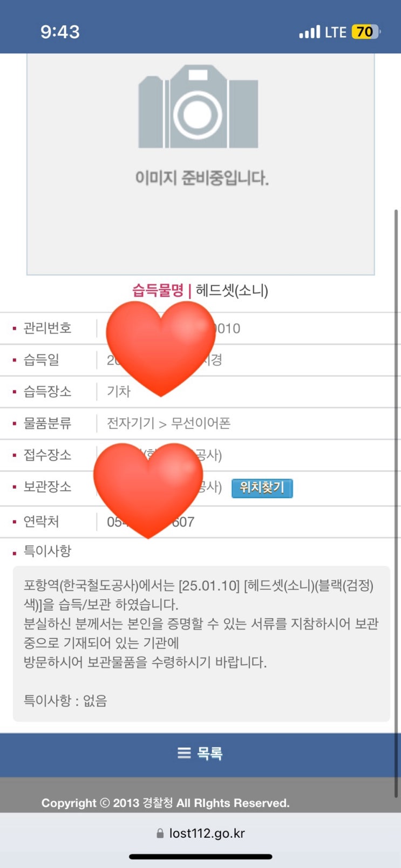Tap the 목록 list button
The width and height of the screenshot is (401, 868).
coord(200,753)
